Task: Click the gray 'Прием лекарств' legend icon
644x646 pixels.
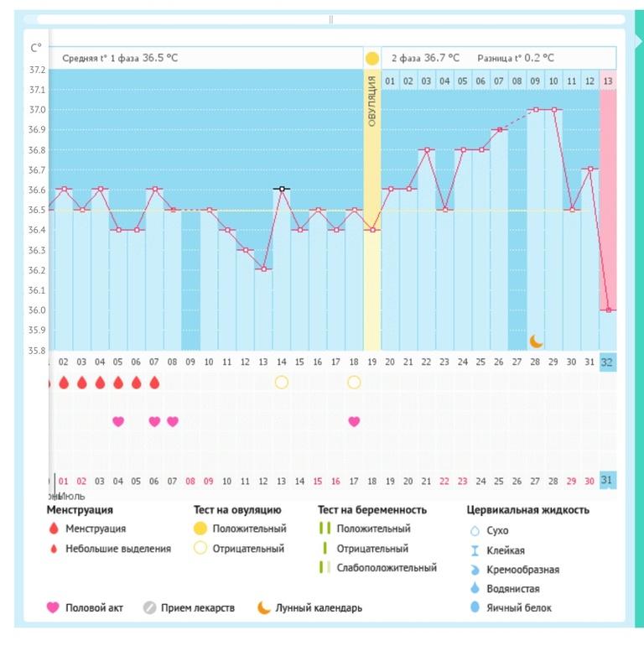Action: pos(149,607)
